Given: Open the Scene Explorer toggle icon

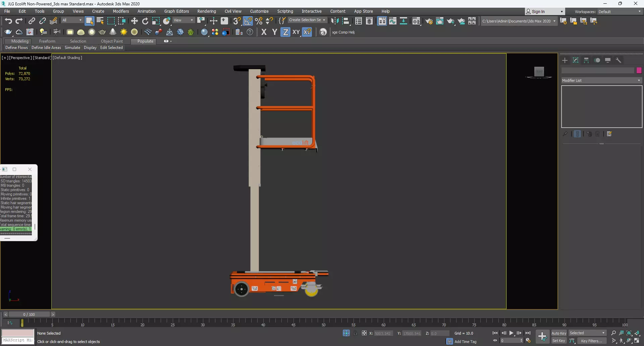Looking at the screenshot, I should tap(359, 21).
